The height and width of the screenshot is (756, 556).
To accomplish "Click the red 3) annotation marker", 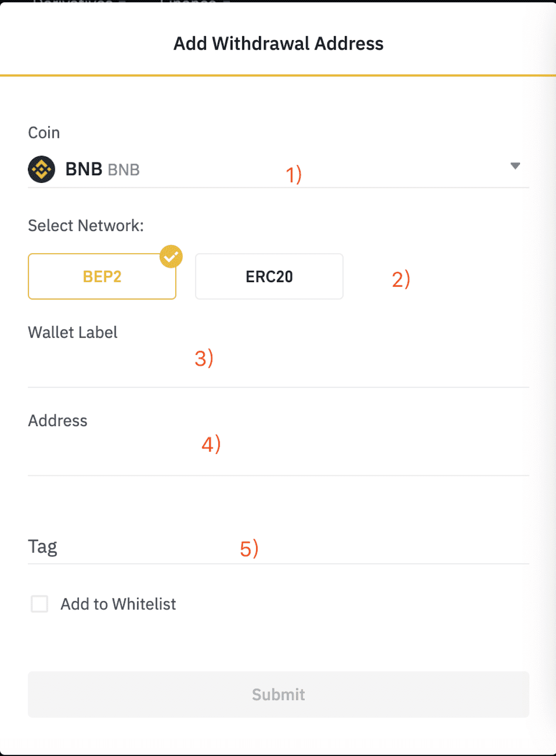I will point(204,358).
